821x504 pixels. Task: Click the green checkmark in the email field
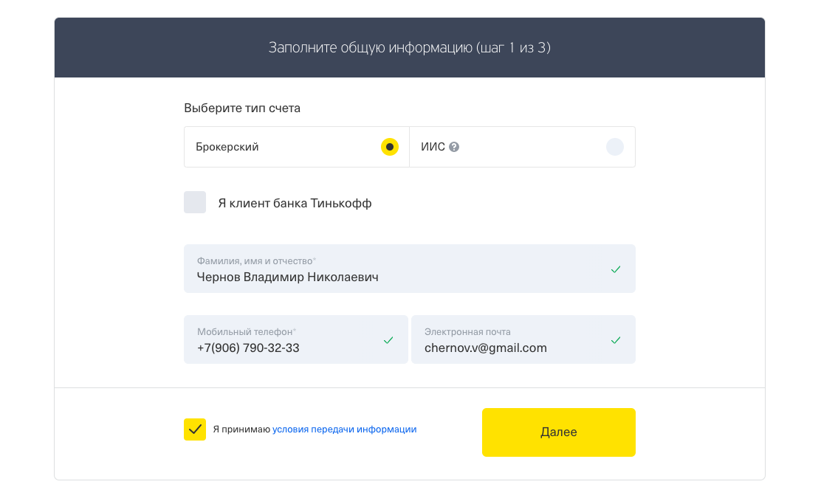tap(616, 340)
